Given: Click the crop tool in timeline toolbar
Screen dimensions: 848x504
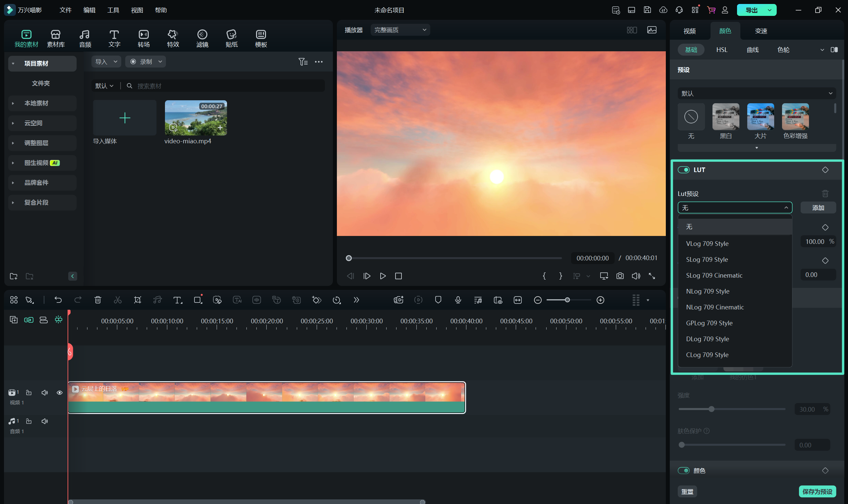Looking at the screenshot, I should [x=137, y=300].
